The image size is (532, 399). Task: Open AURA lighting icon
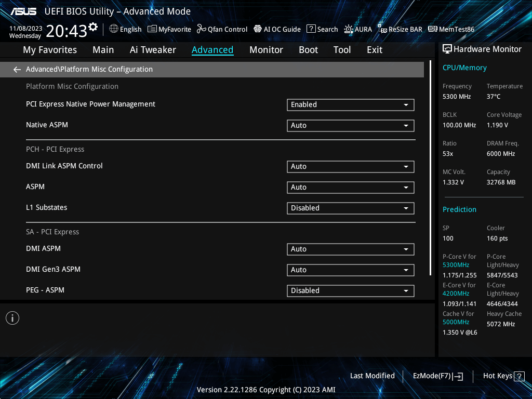[349, 29]
